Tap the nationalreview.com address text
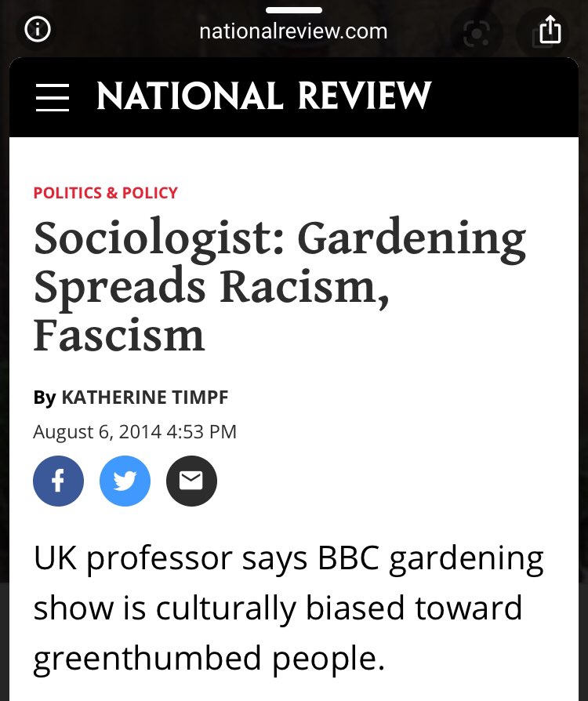Viewport: 588px width, 701px height. pyautogui.click(x=293, y=31)
